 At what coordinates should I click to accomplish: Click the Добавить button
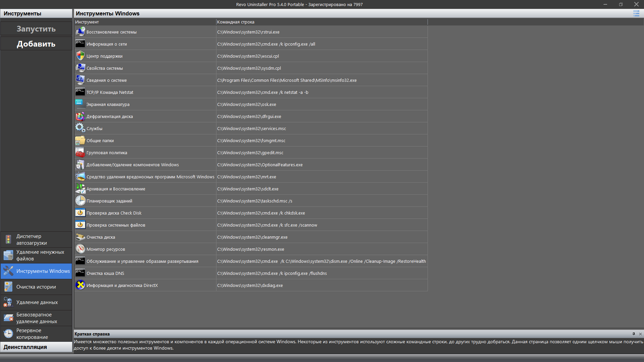(x=36, y=44)
